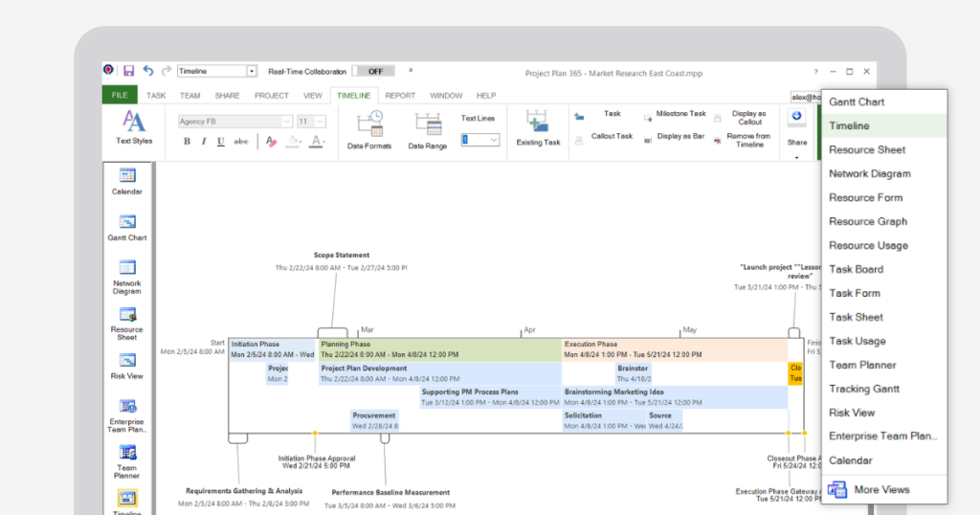Open the Text Styles tool
This screenshot has width=980, height=515.
click(134, 127)
